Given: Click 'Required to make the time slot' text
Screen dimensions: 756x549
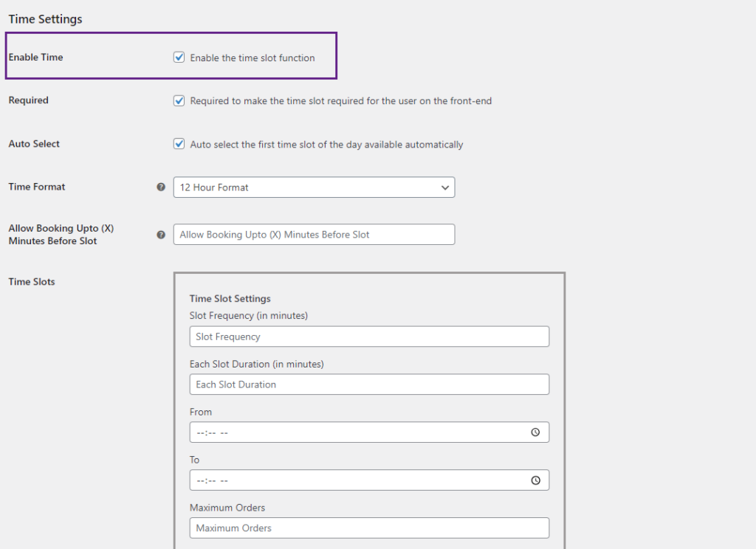Looking at the screenshot, I should coord(341,101).
